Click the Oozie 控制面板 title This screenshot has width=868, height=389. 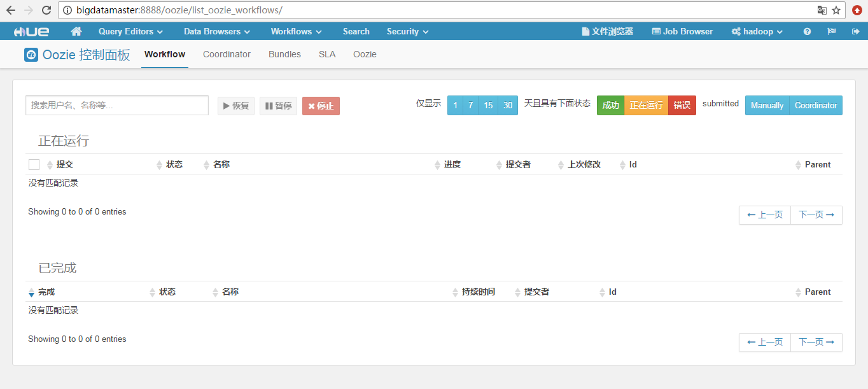87,55
